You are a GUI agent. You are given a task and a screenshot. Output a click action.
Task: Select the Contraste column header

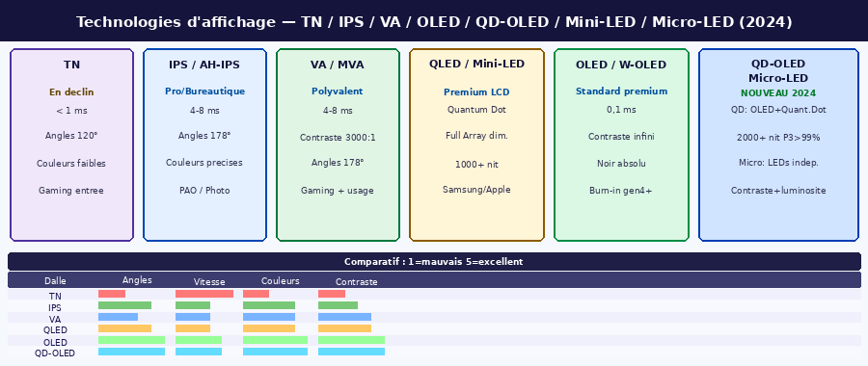point(357,282)
